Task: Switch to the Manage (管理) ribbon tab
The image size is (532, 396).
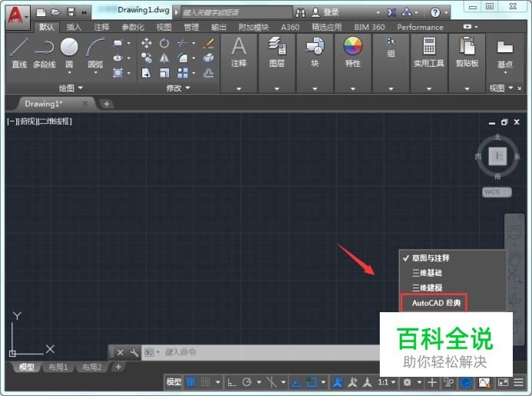Action: [191, 27]
